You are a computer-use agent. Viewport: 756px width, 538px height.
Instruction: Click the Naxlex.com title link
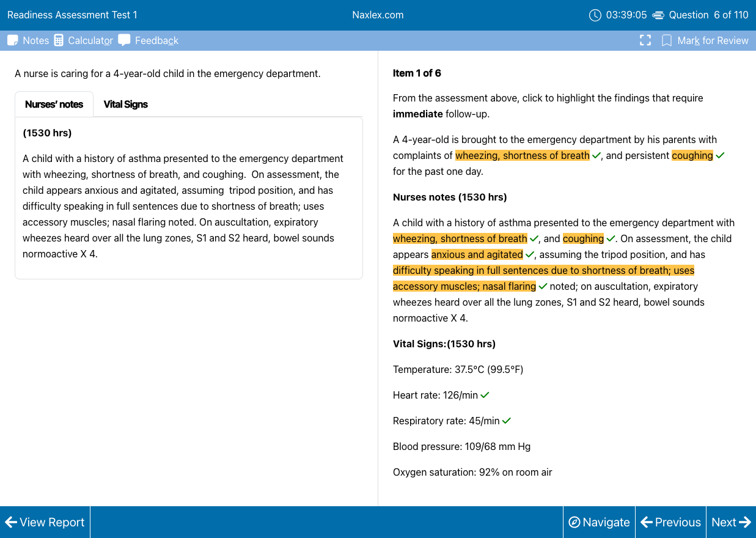(x=378, y=15)
